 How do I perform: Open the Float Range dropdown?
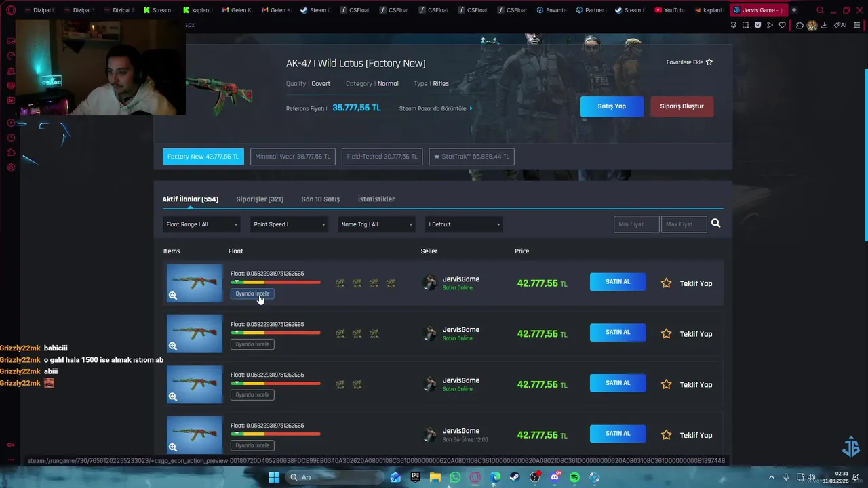[202, 224]
